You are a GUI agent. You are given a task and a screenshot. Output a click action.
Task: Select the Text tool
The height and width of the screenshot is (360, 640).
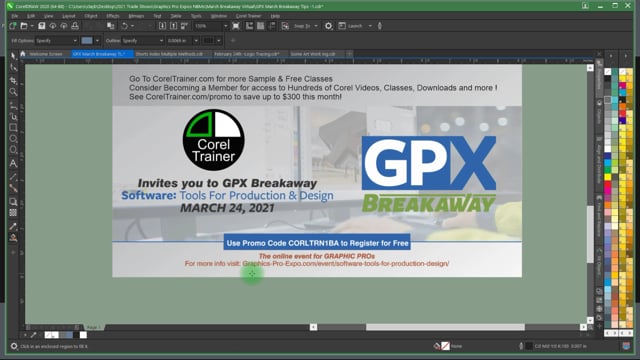(x=13, y=163)
